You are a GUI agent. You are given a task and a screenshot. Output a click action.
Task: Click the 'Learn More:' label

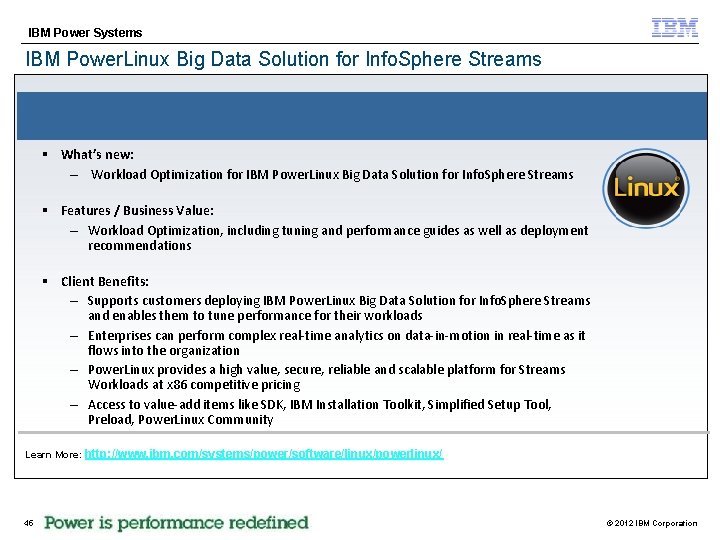coord(53,455)
